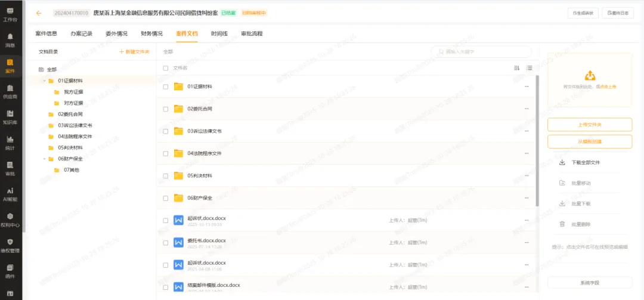644x300 pixels.
Task: Open more options for 02委托合同 row
Action: point(527,109)
